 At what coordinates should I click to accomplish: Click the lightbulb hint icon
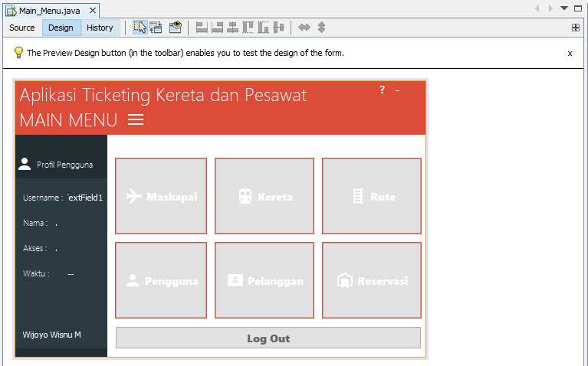18,53
